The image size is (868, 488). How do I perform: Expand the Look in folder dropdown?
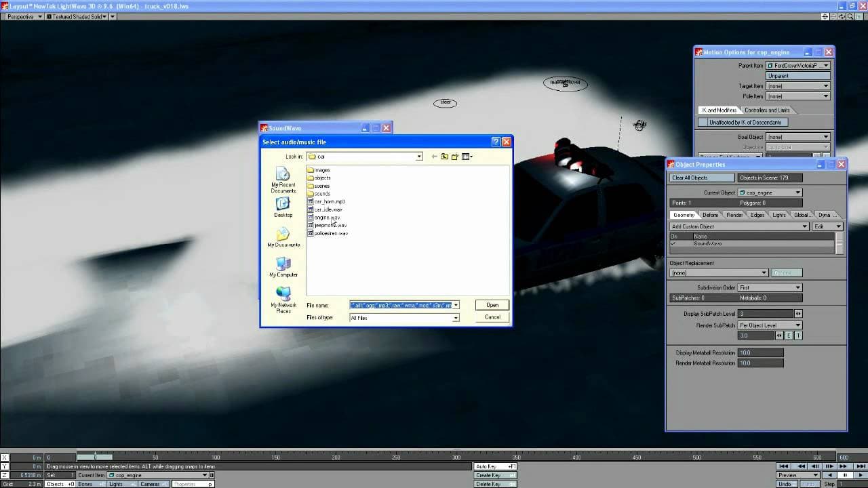tap(419, 157)
